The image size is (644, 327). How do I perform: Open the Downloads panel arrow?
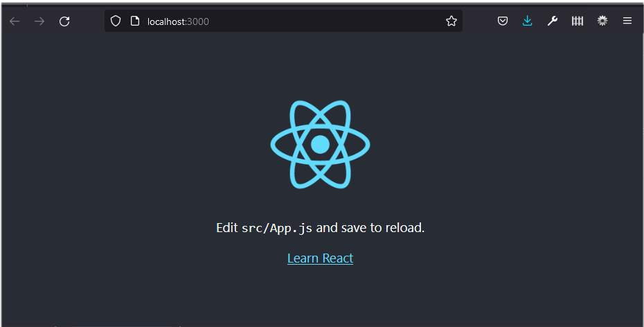coord(528,21)
